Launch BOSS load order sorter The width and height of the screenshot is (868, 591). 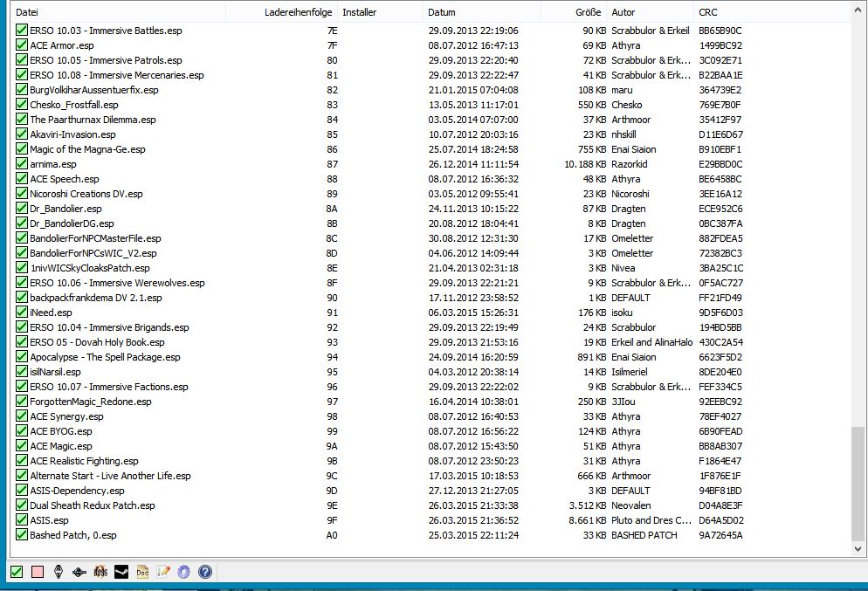(x=100, y=572)
